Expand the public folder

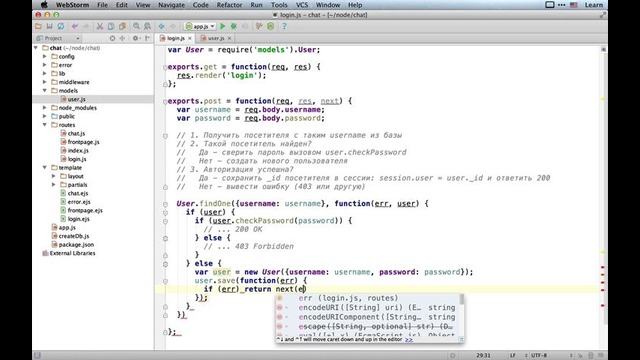44,116
